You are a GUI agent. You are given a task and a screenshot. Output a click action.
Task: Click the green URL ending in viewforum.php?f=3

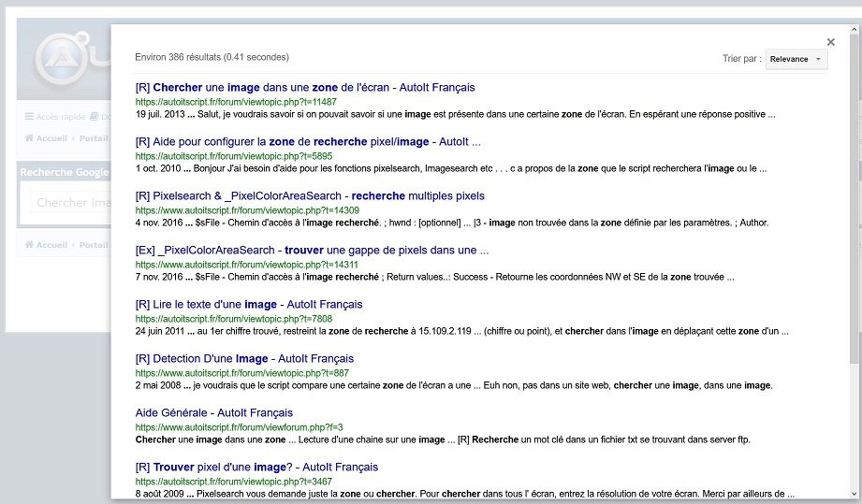point(239,427)
